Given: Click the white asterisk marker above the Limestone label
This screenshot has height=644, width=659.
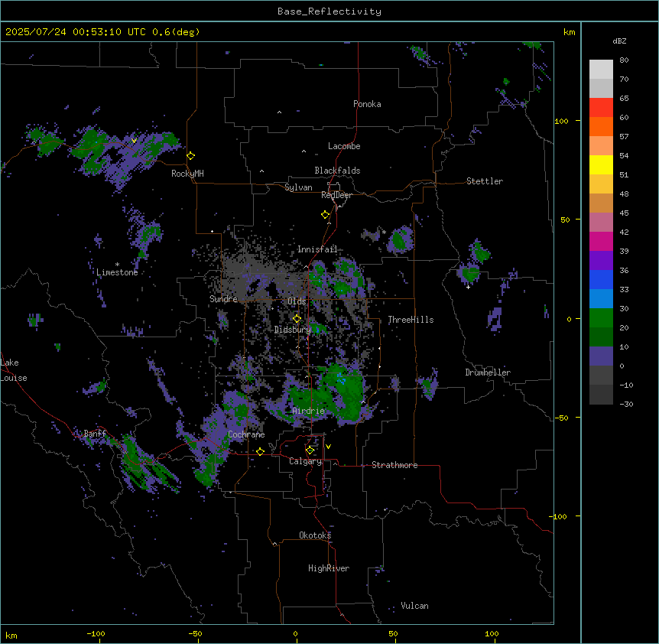Looking at the screenshot, I should (117, 265).
